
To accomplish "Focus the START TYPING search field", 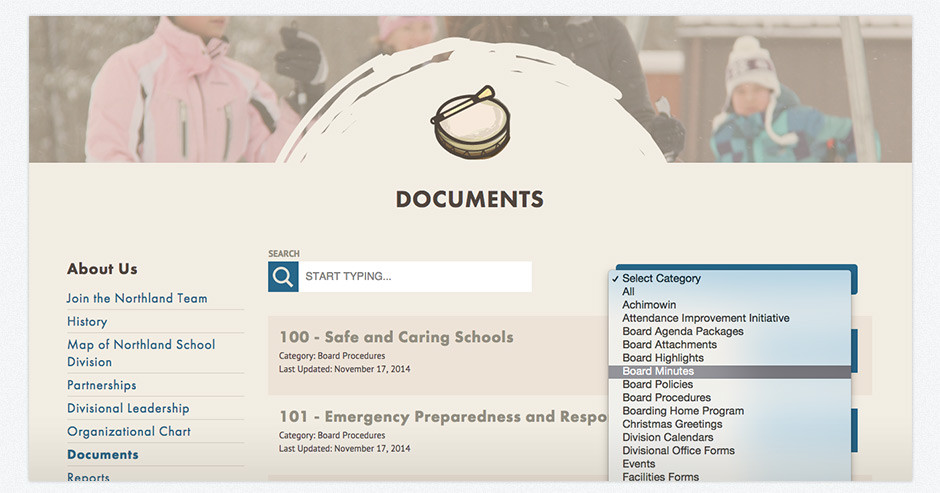I will (x=415, y=276).
